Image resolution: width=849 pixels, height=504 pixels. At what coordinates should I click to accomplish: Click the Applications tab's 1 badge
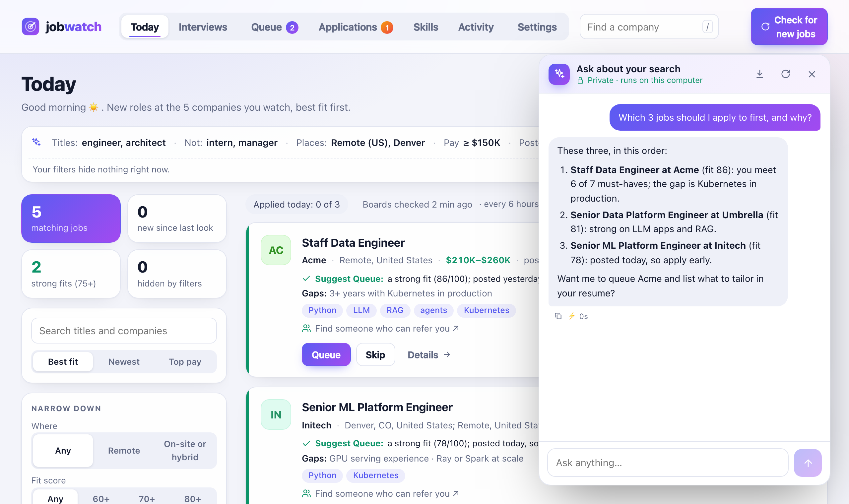387,28
